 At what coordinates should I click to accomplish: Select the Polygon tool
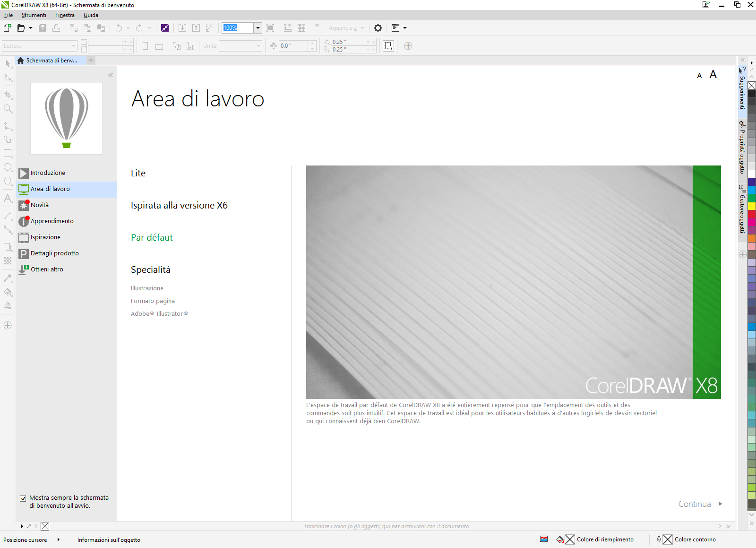pos(8,181)
